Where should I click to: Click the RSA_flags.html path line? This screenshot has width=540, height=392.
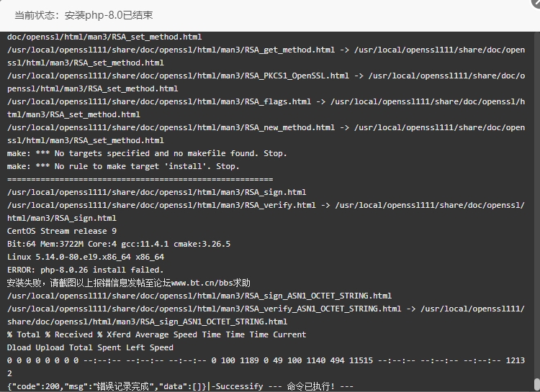pyautogui.click(x=266, y=108)
